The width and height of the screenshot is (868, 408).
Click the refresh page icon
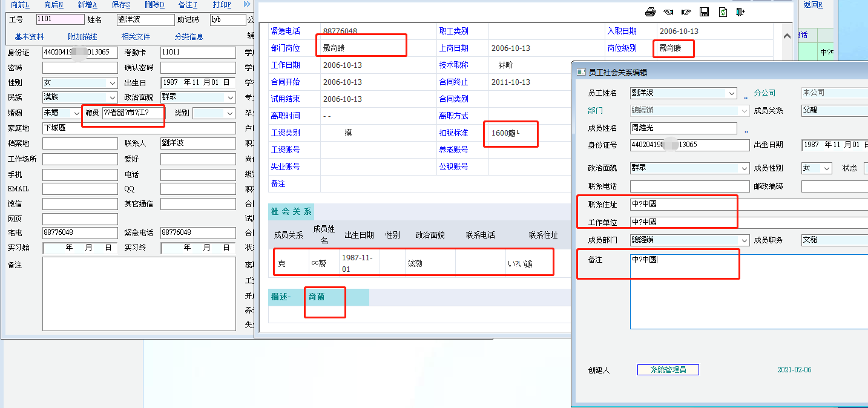tap(722, 12)
